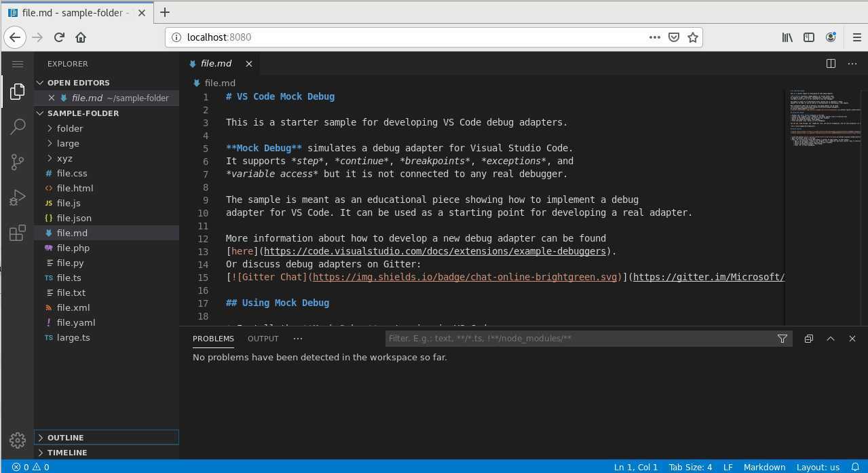Open the Run and Debug view
The width and height of the screenshot is (868, 473).
click(x=18, y=197)
